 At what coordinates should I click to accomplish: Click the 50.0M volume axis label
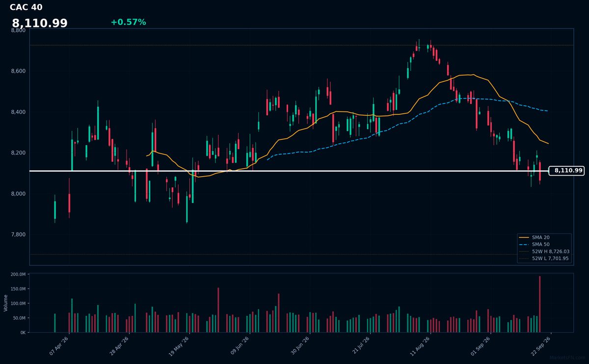[19, 318]
